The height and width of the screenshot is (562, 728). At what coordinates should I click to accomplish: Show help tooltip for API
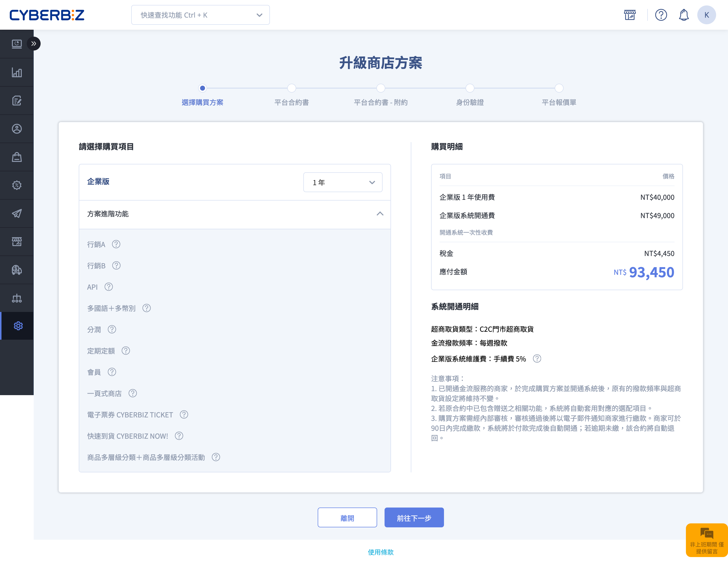[x=109, y=287]
